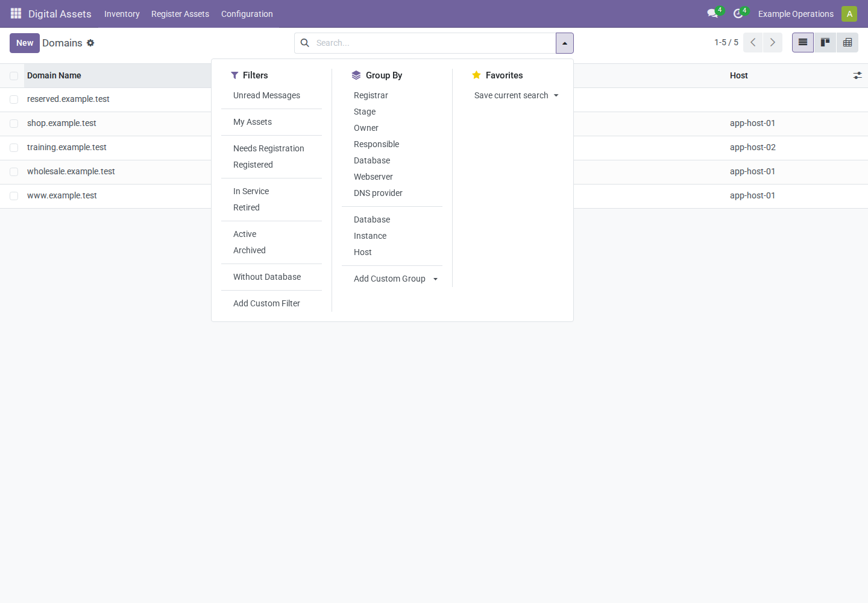Go to the next page arrow

tap(773, 42)
